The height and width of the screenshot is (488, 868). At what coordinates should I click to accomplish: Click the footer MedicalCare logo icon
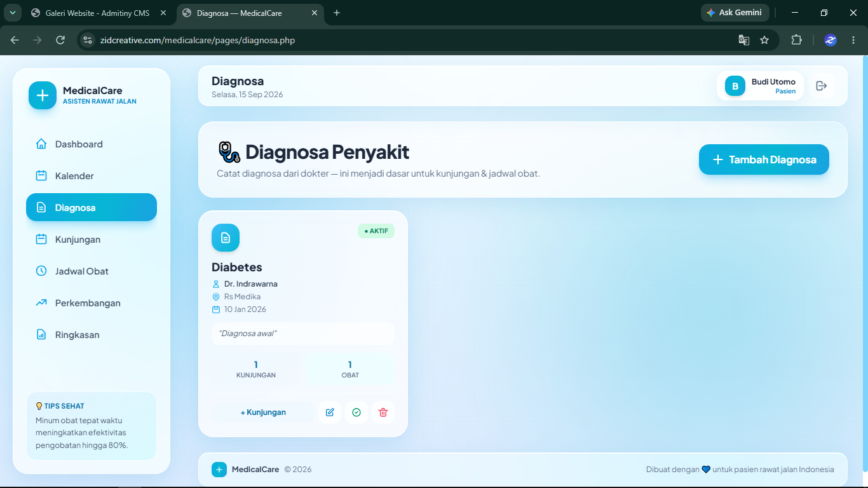219,470
